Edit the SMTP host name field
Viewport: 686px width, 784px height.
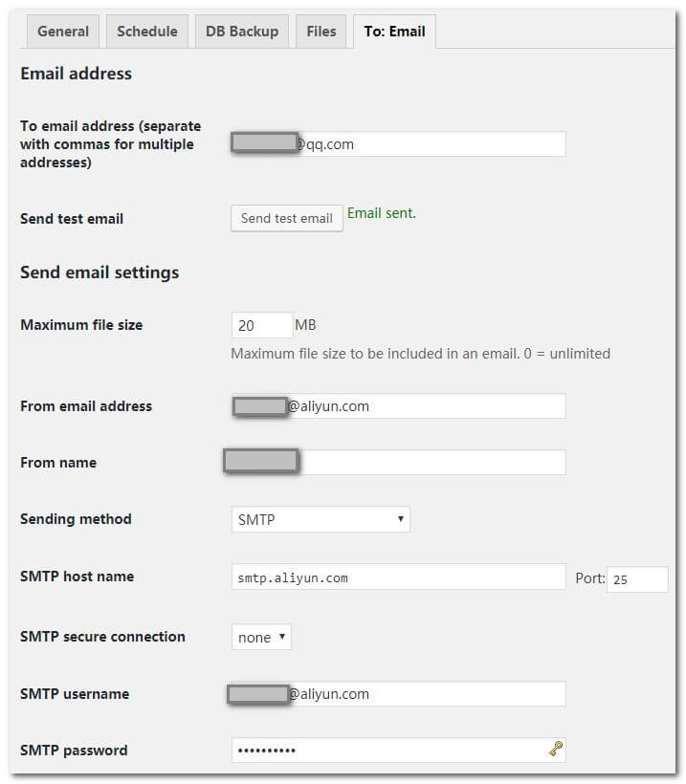pos(398,577)
